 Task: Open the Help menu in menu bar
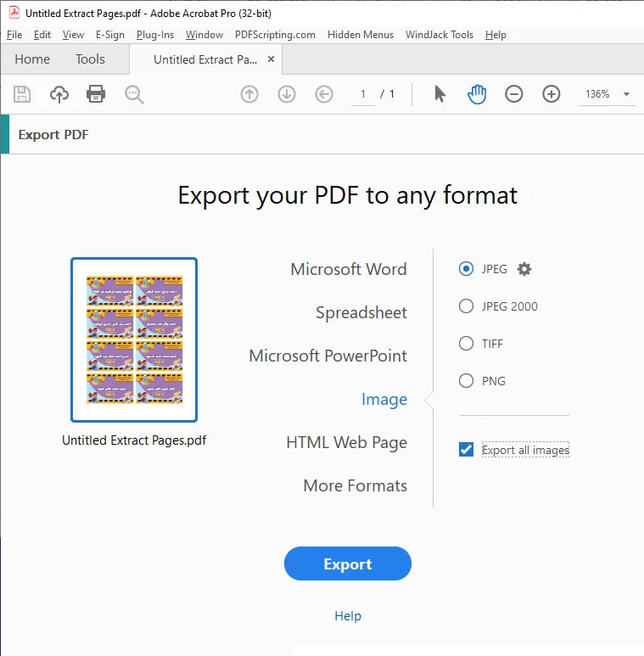coord(496,35)
